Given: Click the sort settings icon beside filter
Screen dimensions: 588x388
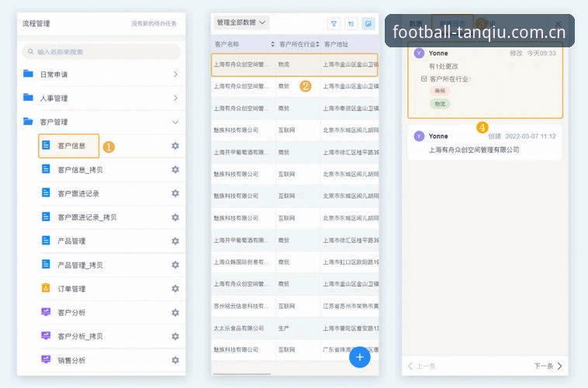Looking at the screenshot, I should 351,23.
